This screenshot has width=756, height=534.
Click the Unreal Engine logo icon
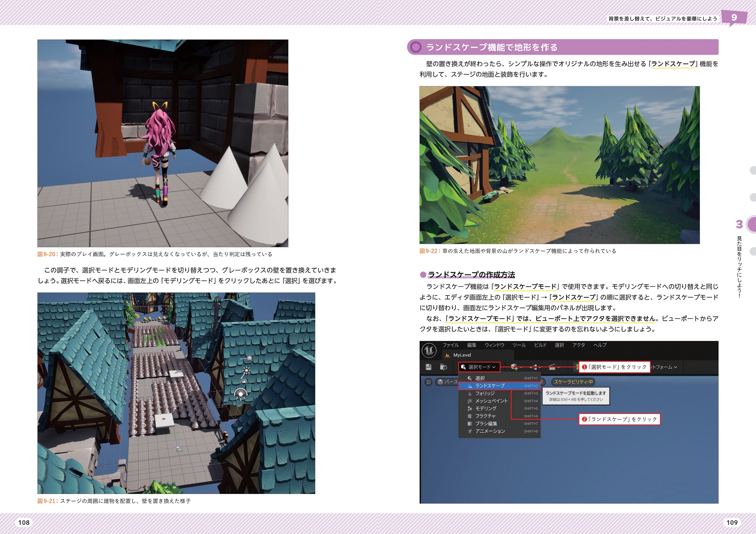tap(429, 351)
